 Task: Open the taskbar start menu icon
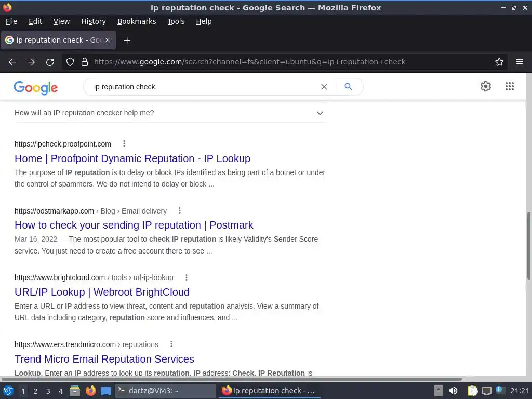tap(8, 391)
